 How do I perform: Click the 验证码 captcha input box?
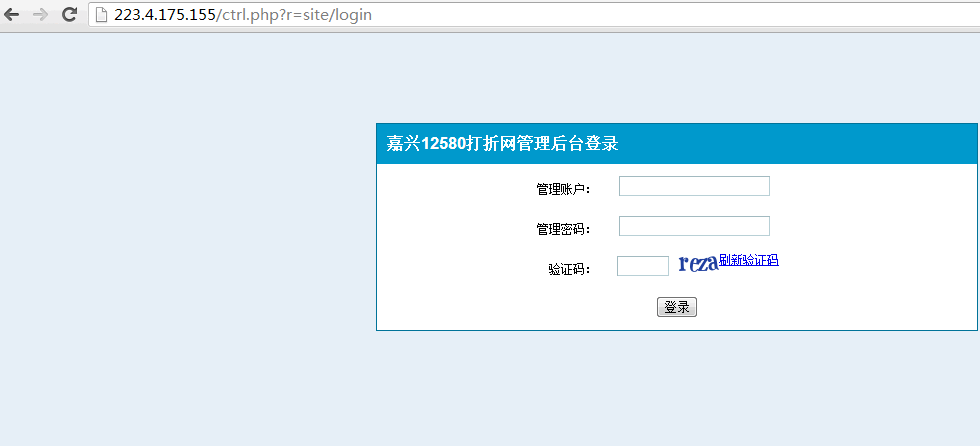pyautogui.click(x=642, y=266)
